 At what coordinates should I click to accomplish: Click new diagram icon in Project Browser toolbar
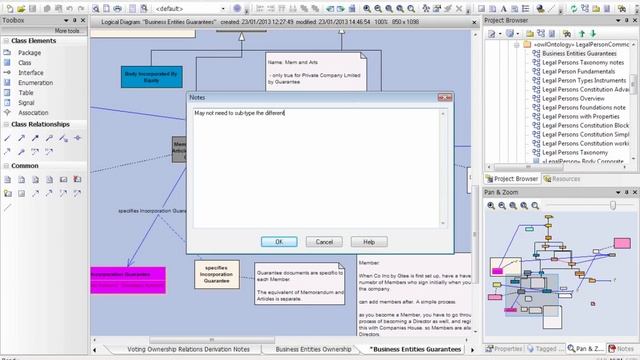[541, 33]
